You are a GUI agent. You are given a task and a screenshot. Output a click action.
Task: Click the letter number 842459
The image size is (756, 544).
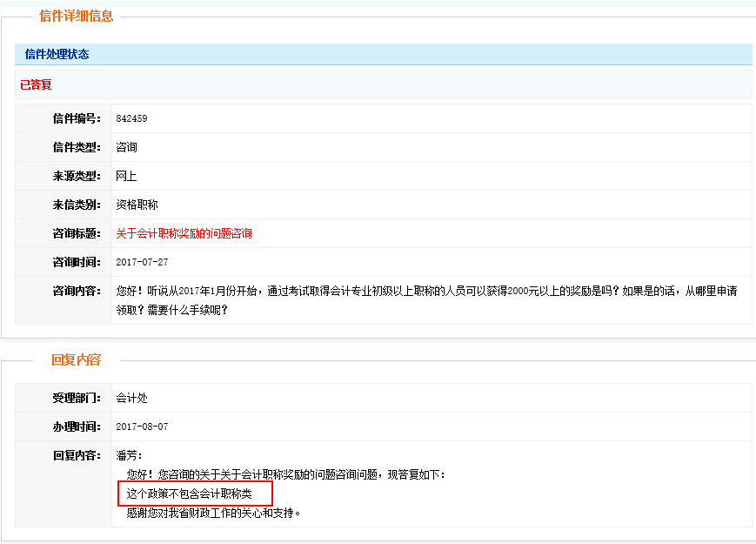pos(131,118)
